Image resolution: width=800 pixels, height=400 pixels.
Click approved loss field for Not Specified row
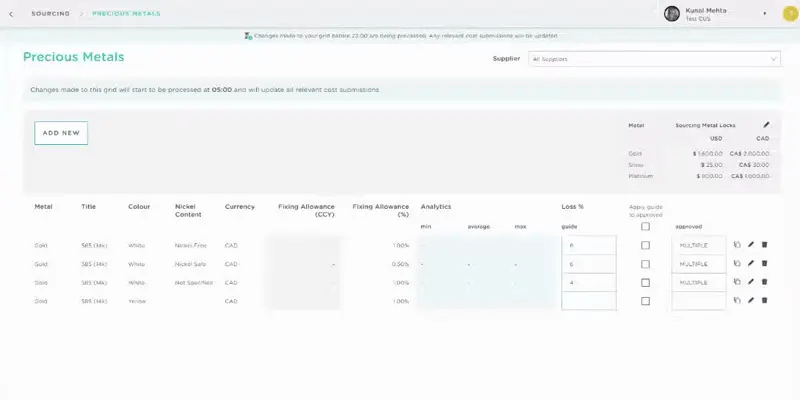(x=699, y=283)
